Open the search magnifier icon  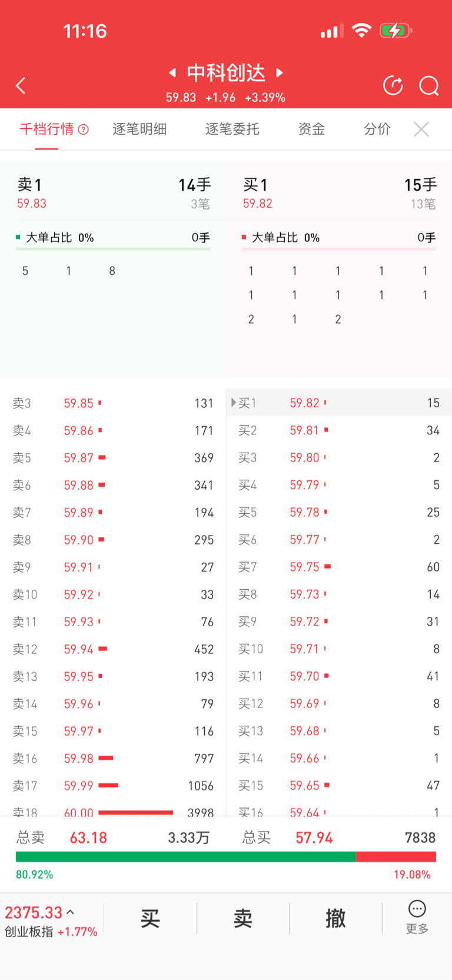pos(429,86)
